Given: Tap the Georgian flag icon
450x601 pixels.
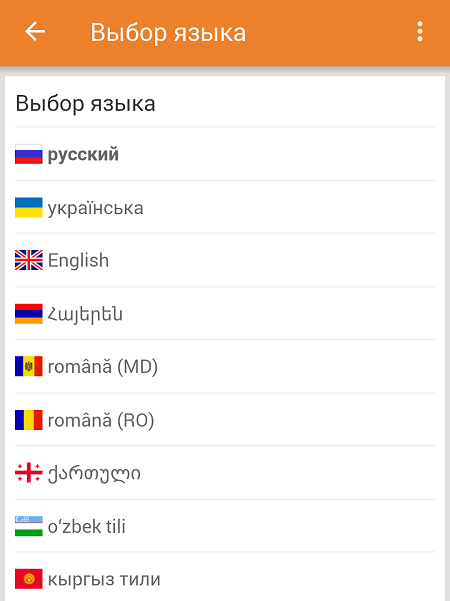Looking at the screenshot, I should [x=29, y=473].
